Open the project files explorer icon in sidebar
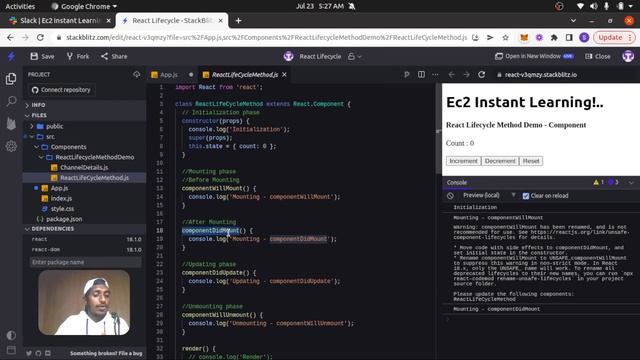Screen dimensions: 640x360 click(11, 79)
